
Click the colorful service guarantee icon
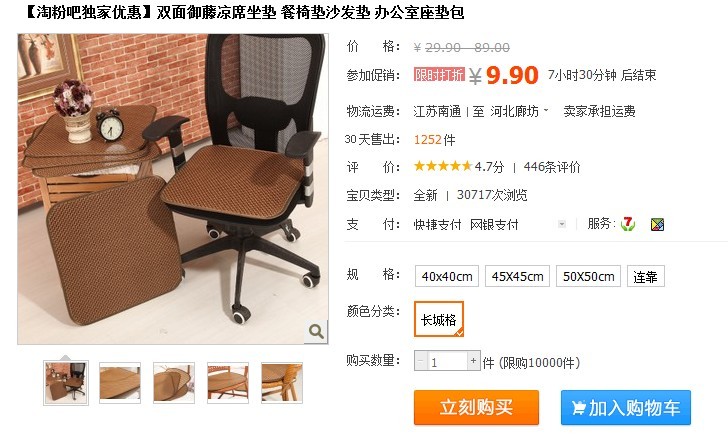click(x=657, y=225)
